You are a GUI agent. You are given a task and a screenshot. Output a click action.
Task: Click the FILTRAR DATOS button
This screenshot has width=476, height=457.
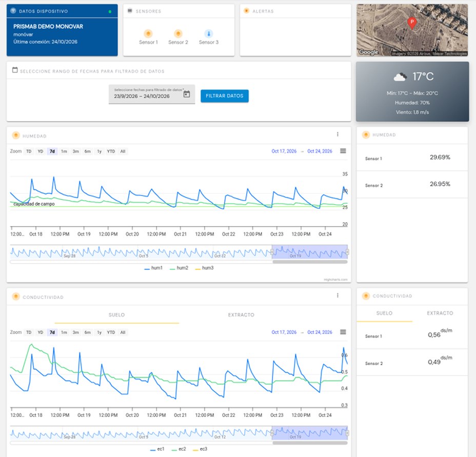click(x=225, y=96)
